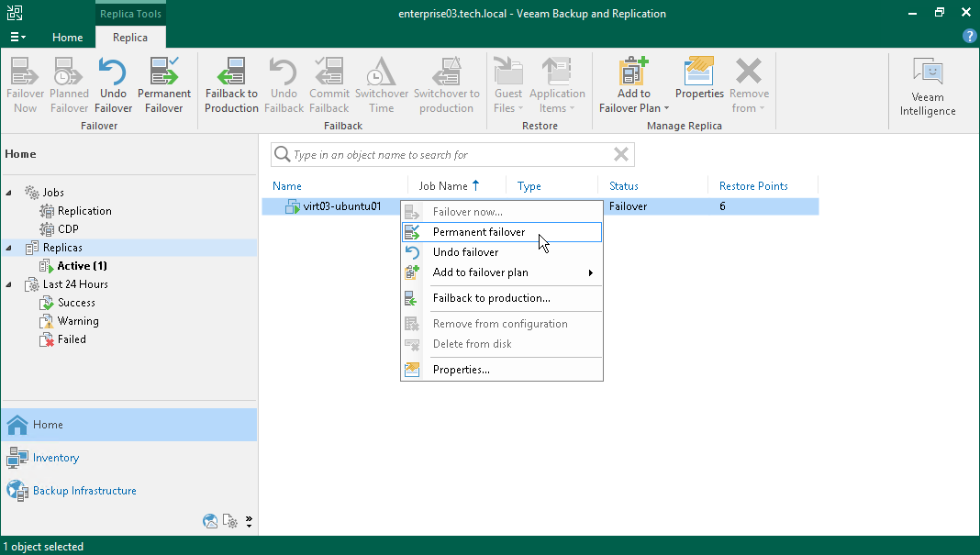
Task: Click Permanent Failover in the ribbon
Action: point(163,85)
